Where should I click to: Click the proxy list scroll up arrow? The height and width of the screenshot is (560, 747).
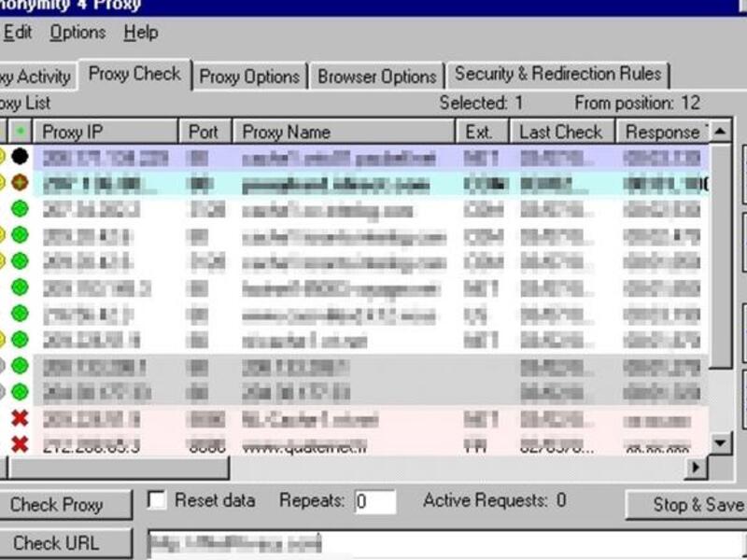720,131
